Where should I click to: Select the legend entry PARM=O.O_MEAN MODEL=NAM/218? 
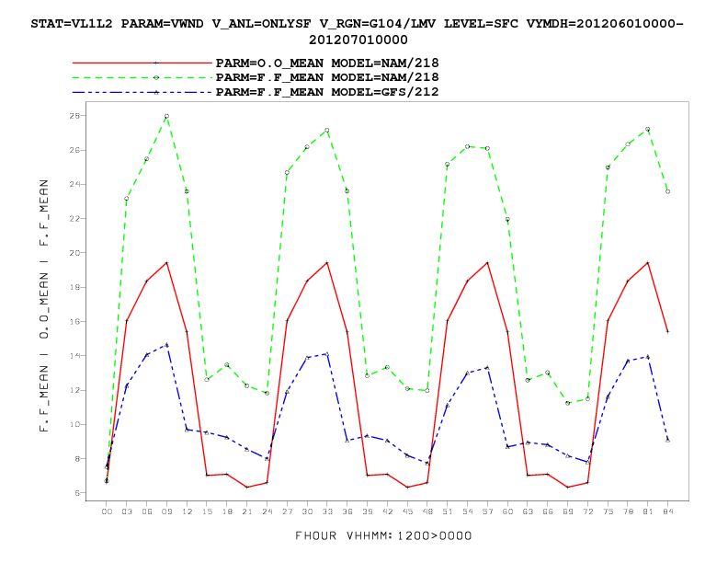pos(327,63)
